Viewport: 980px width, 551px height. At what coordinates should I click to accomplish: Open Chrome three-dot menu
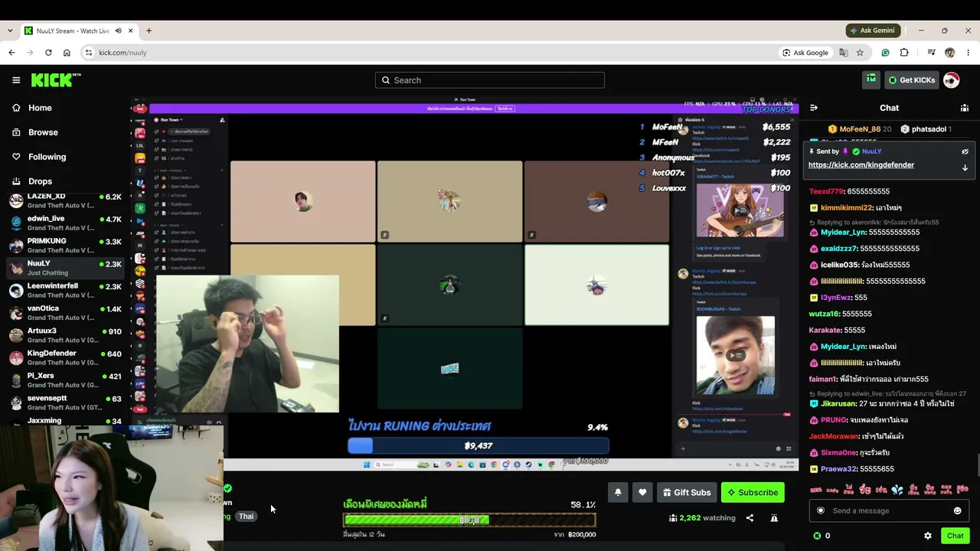pyautogui.click(x=968, y=53)
